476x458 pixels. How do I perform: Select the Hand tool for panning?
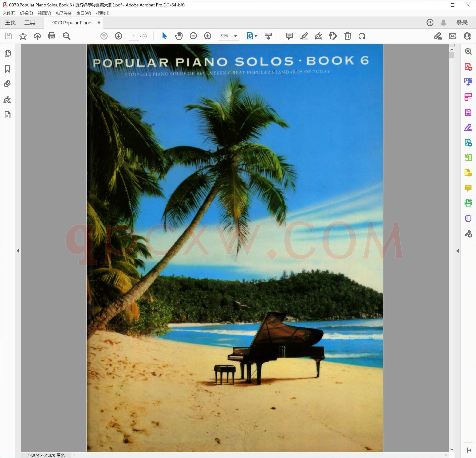[179, 36]
